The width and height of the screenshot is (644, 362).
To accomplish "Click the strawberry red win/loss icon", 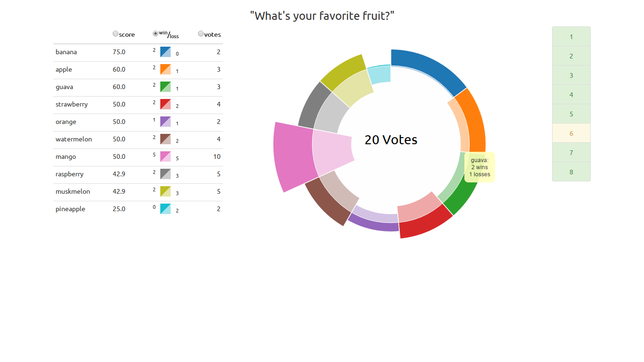I will coord(165,104).
